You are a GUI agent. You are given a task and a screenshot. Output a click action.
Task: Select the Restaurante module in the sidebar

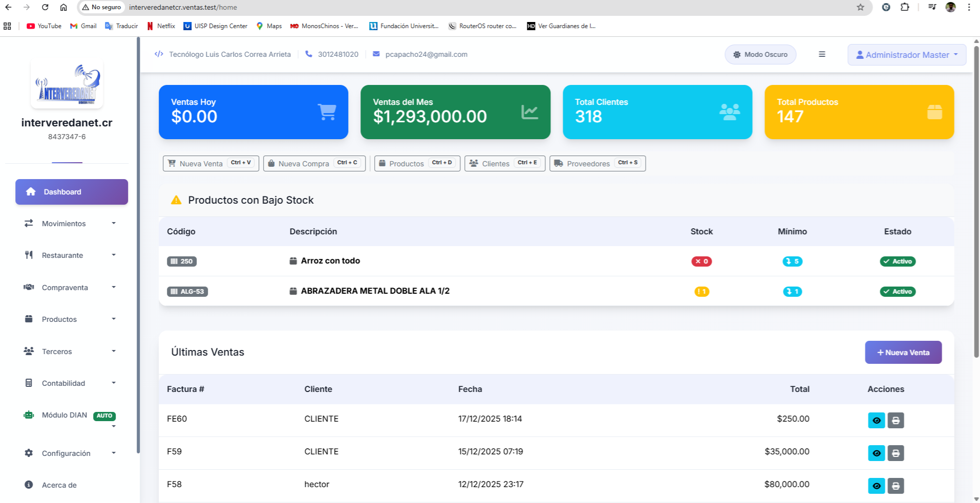click(x=62, y=255)
